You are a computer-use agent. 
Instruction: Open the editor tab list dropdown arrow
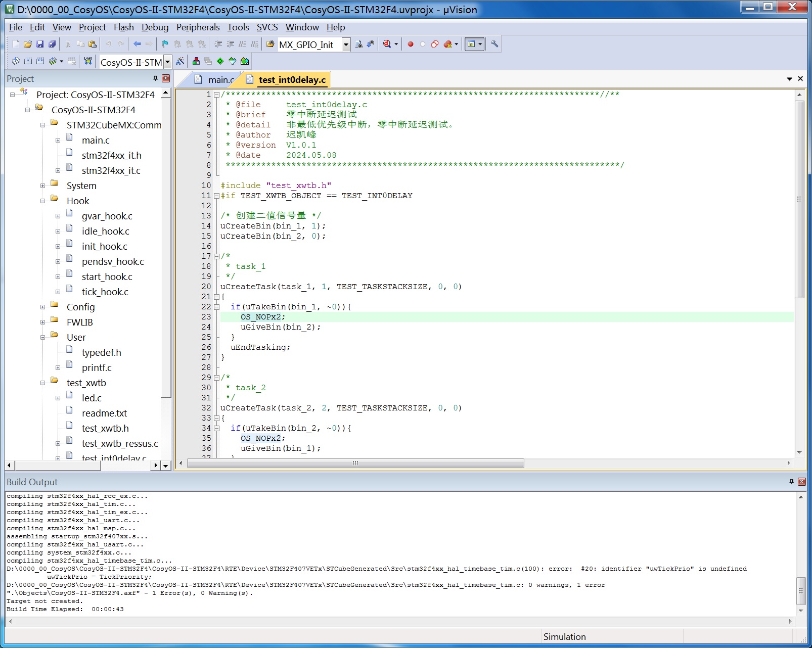tap(789, 79)
